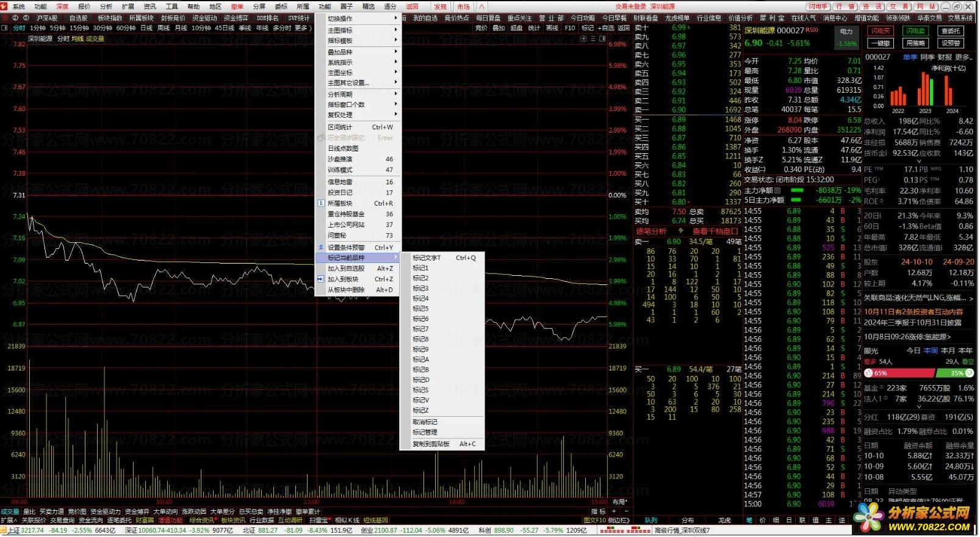Open the 更多.. link in financial panel

tap(964, 57)
